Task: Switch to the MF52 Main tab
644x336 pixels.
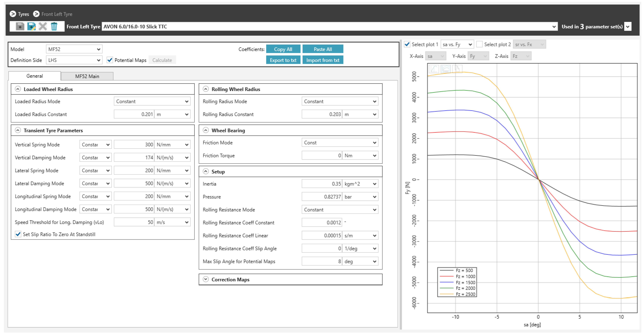Action: 87,76
